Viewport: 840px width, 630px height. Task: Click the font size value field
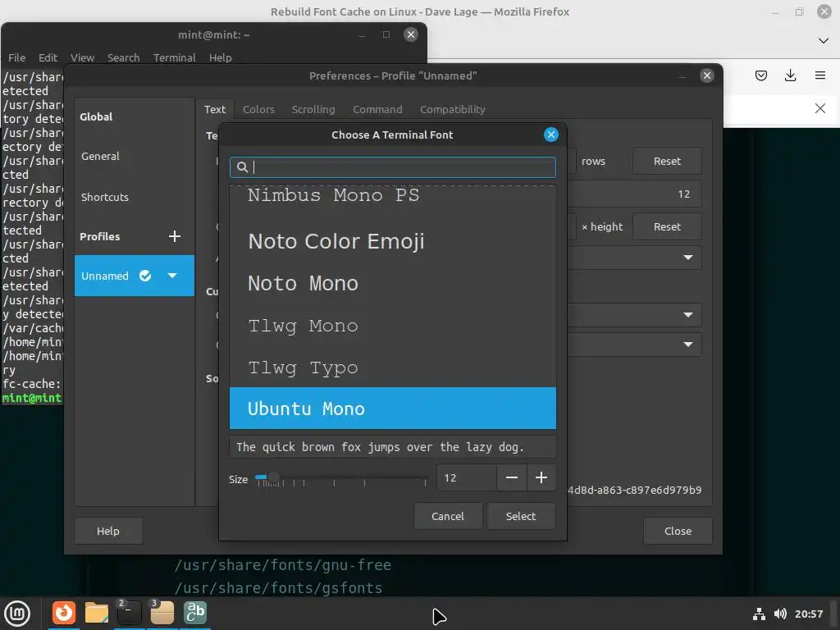point(467,477)
